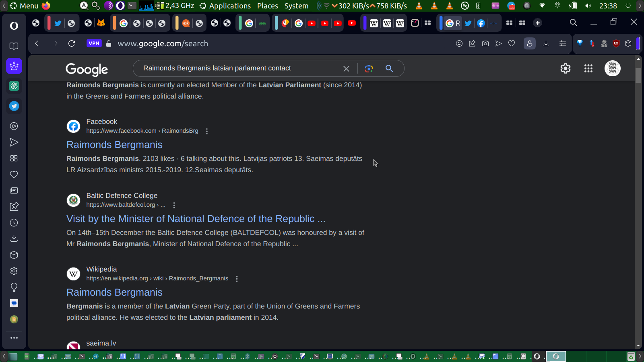Search open tabs with magnifier icon
Viewport: 644px width, 362px height.
pos(574,23)
